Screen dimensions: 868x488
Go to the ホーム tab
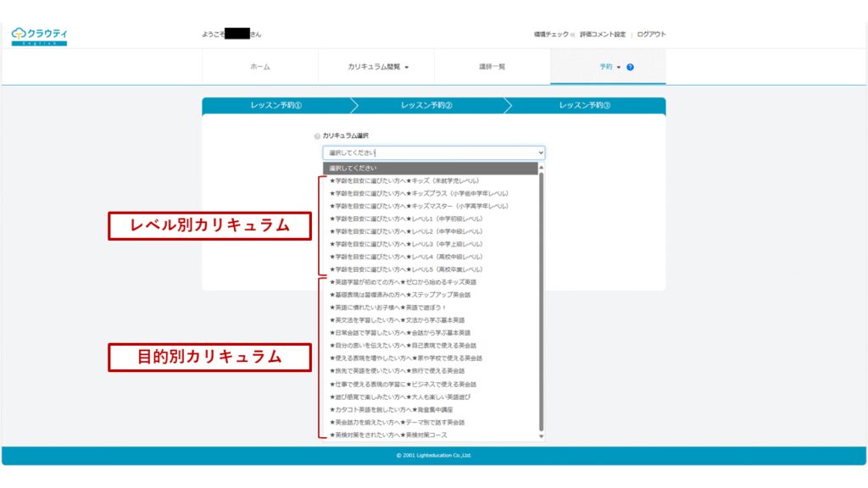click(260, 67)
